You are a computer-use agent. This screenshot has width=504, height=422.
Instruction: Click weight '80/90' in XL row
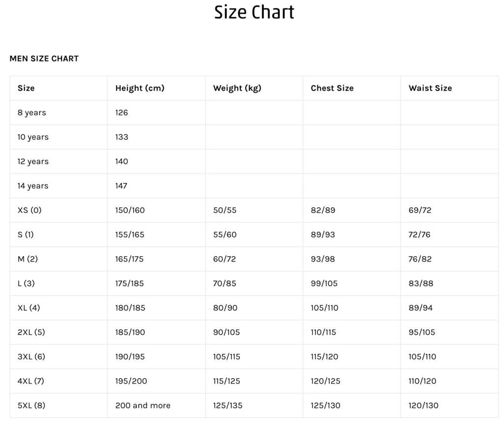[x=225, y=308]
